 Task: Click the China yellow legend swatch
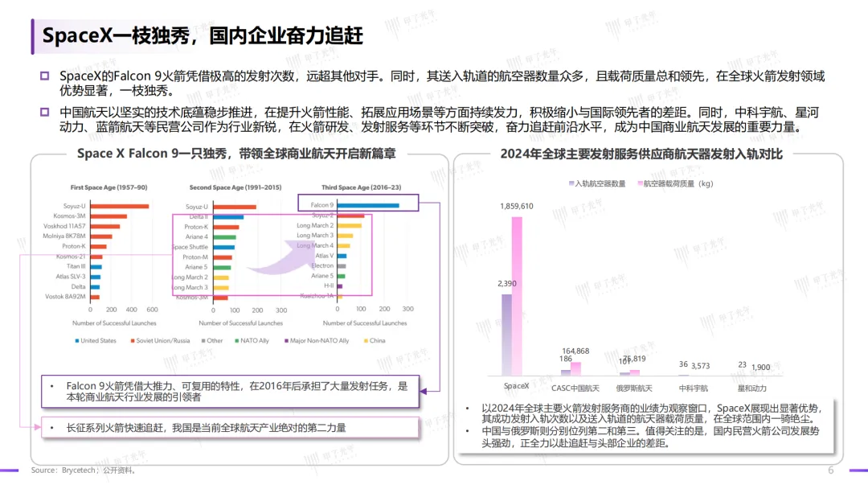(x=366, y=340)
